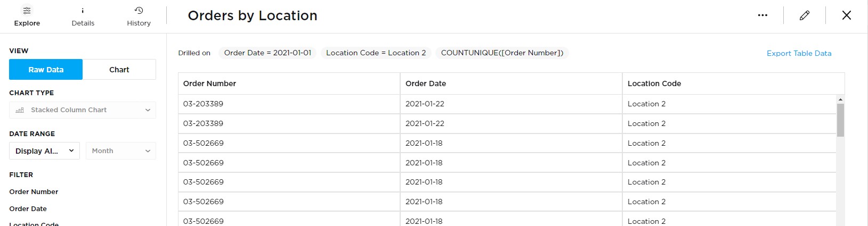Select the Order Number filter
The image size is (868, 226).
[34, 192]
